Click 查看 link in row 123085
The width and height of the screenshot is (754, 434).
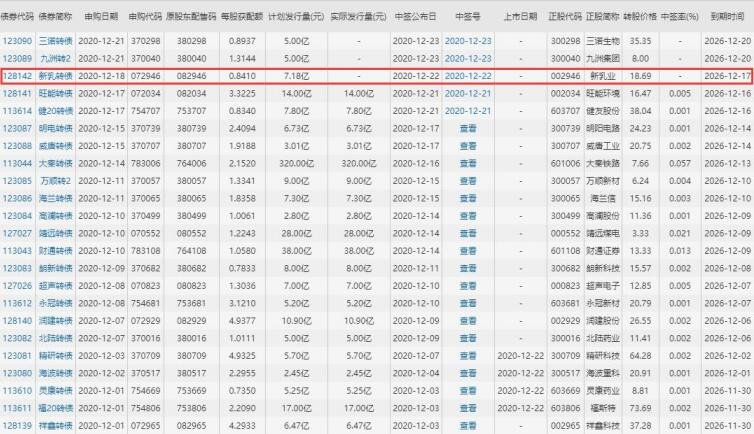pos(468,181)
